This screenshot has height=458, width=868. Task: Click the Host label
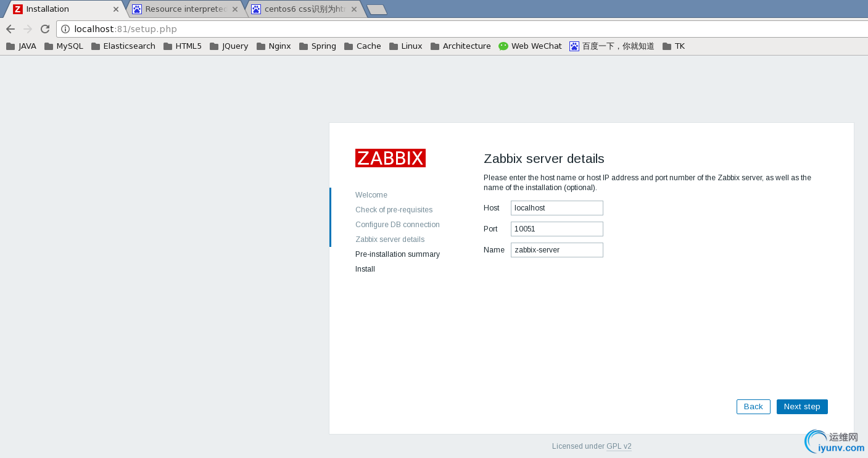point(492,208)
